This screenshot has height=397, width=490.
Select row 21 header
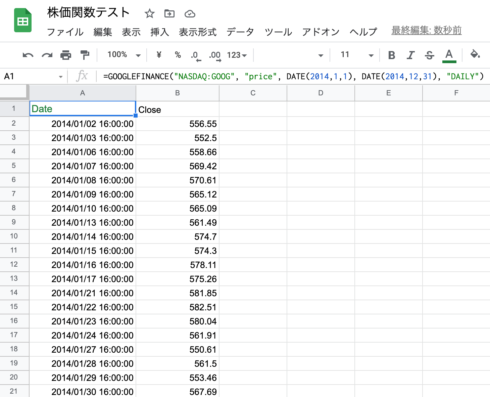(x=14, y=391)
